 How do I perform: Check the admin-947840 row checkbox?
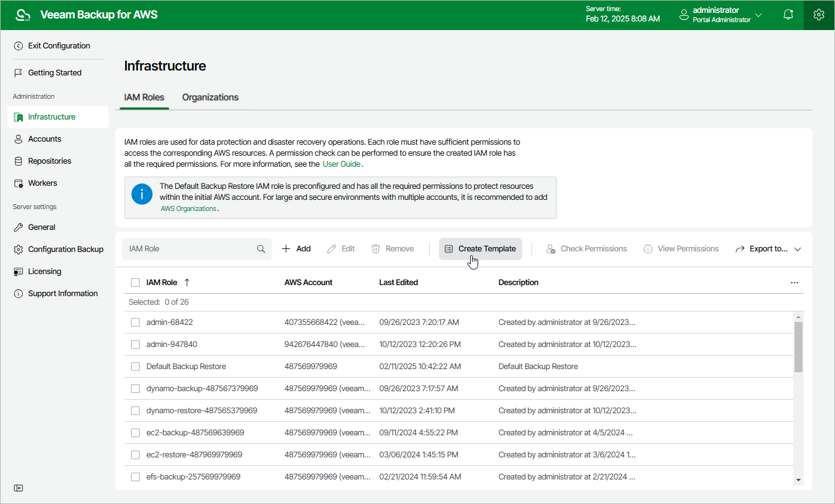point(135,345)
